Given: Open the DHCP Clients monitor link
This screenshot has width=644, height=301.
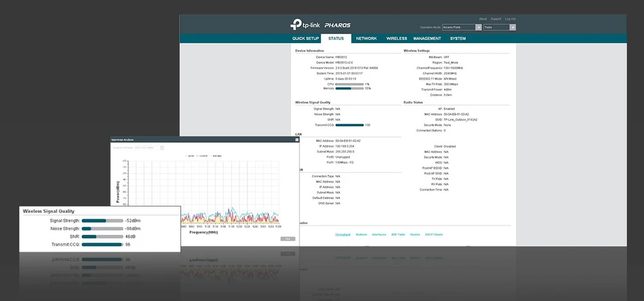Looking at the screenshot, I should [435, 235].
